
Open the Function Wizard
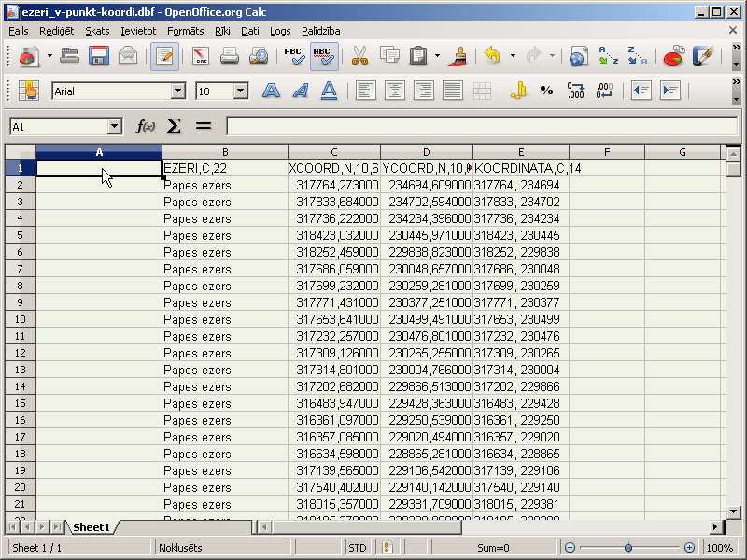(145, 127)
